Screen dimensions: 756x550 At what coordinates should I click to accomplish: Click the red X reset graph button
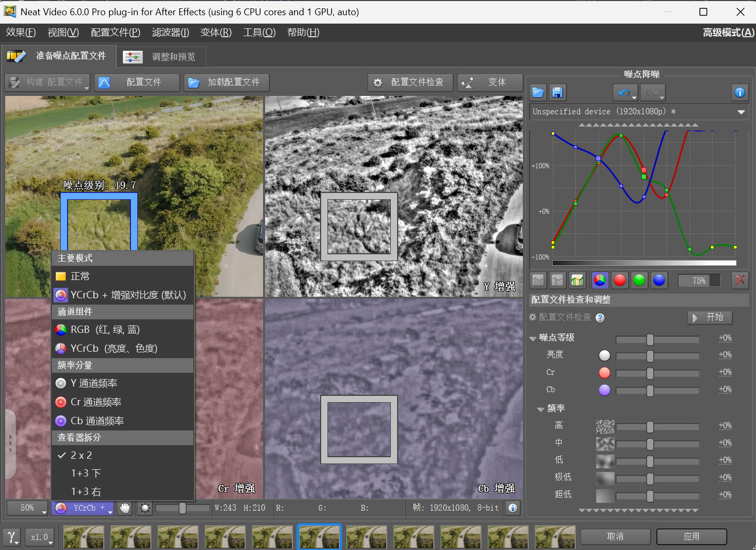(x=740, y=281)
